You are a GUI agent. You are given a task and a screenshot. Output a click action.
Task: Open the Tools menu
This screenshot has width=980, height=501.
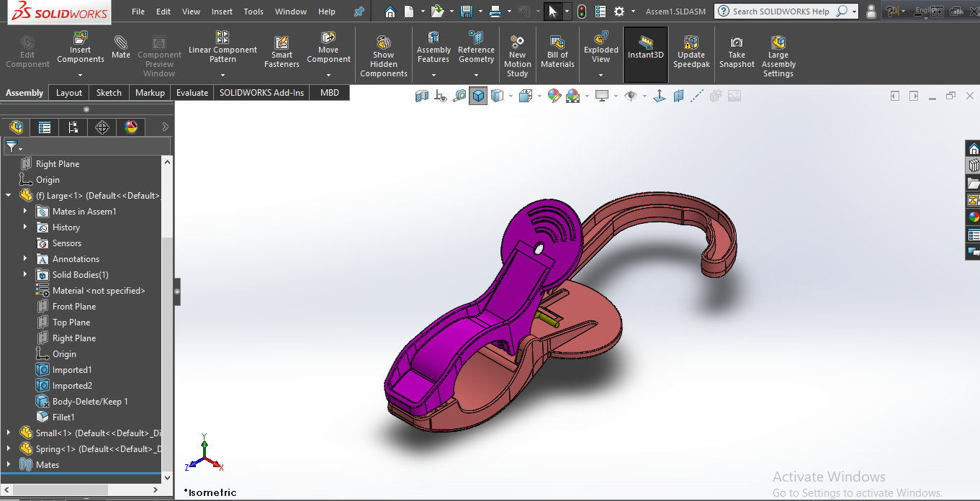(x=253, y=12)
